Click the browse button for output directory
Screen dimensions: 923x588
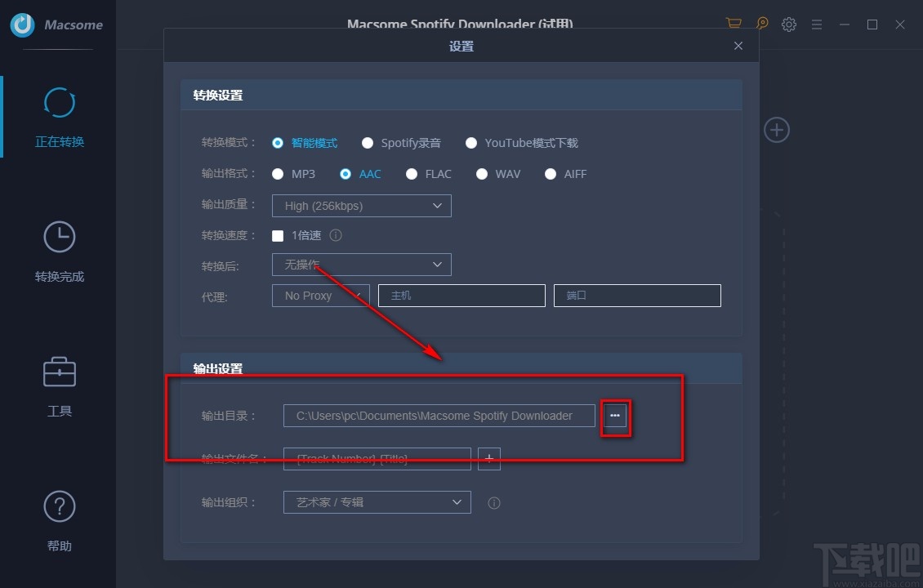pyautogui.click(x=615, y=416)
